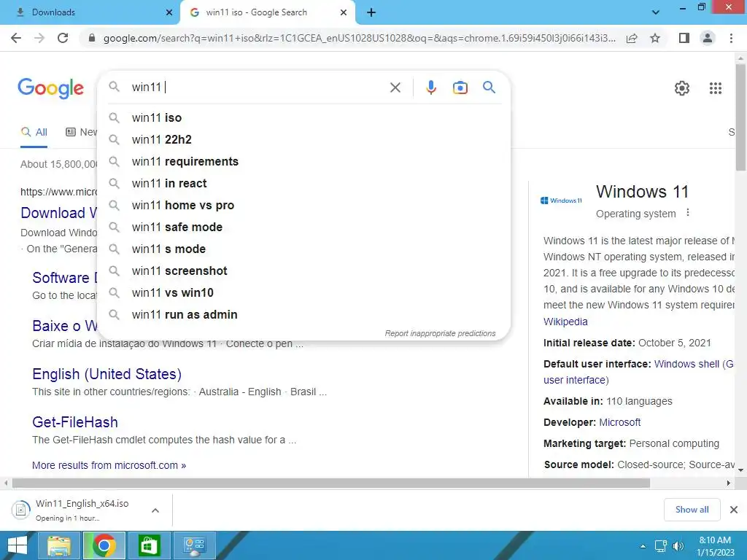Start voice search with the microphone
Screen dimensions: 747x560
[x=430, y=87]
